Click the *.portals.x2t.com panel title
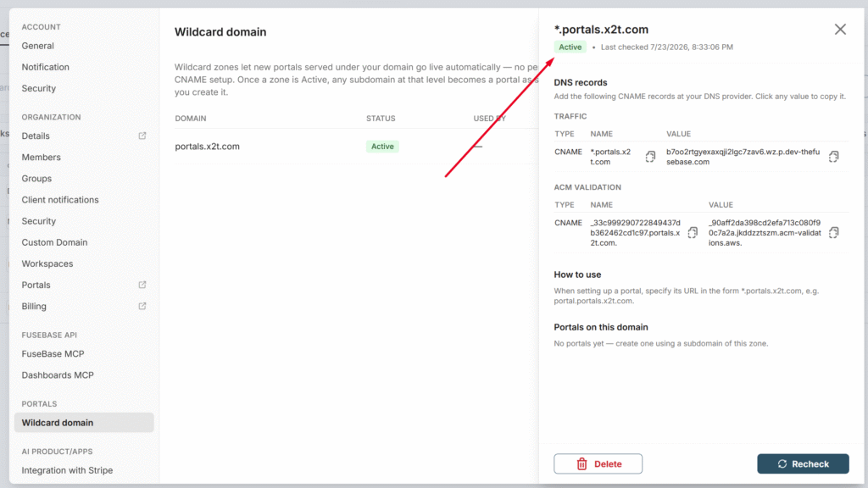This screenshot has width=868, height=488. pyautogui.click(x=601, y=30)
